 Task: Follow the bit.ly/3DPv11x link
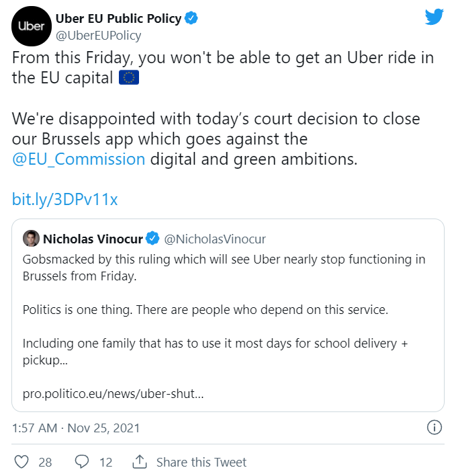click(x=65, y=200)
